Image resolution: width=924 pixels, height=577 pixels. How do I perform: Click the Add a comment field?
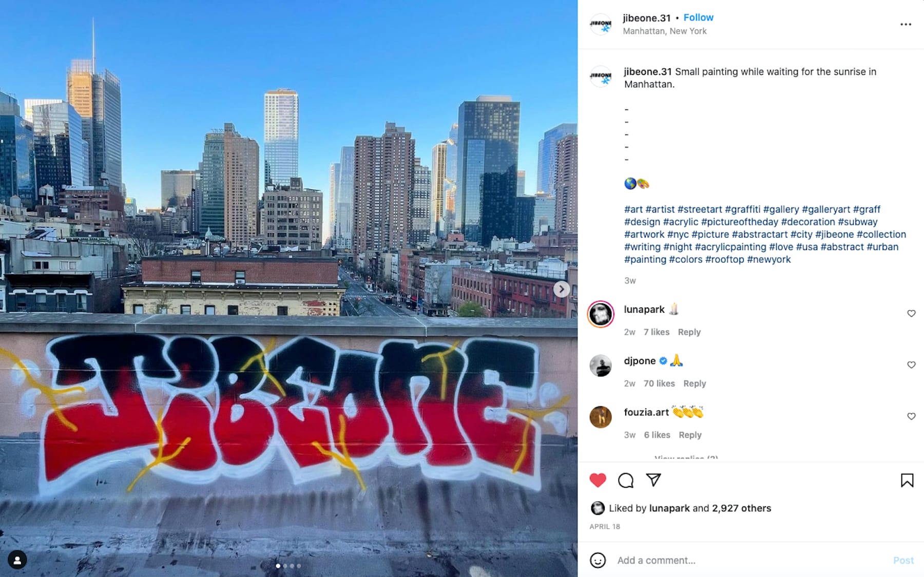coord(749,560)
